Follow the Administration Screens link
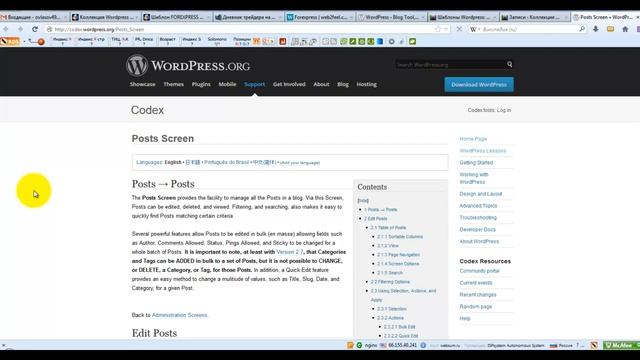The width and height of the screenshot is (640, 360). click(x=180, y=315)
